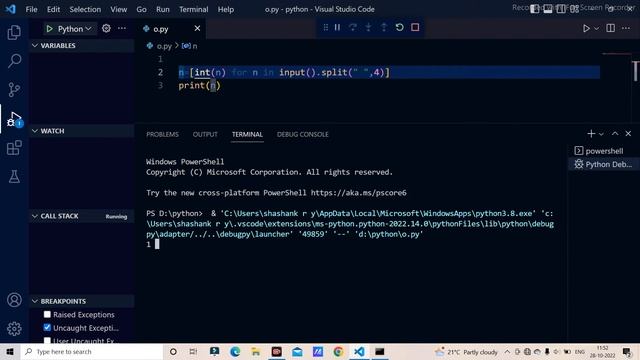The height and width of the screenshot is (360, 640).
Task: Step into in debug toolbar
Action: [x=368, y=27]
